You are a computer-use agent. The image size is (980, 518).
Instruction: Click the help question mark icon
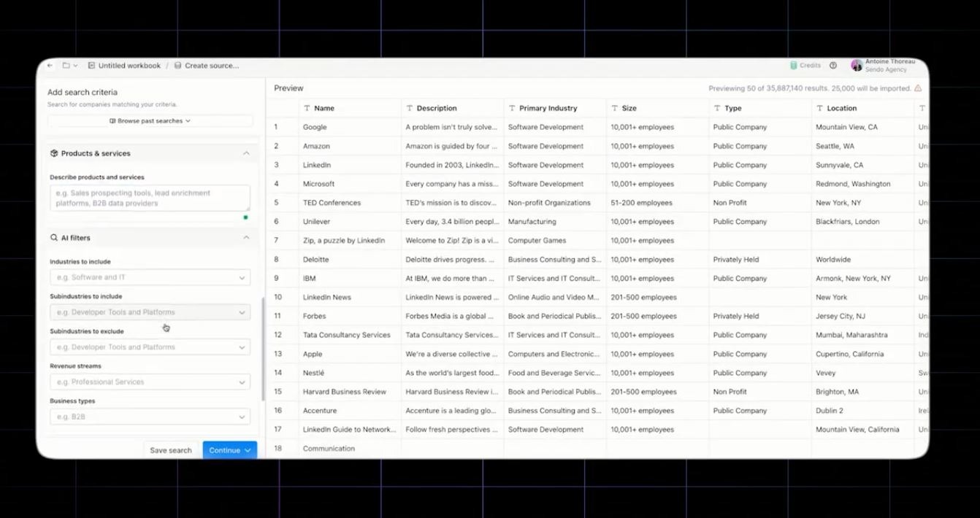(x=833, y=66)
